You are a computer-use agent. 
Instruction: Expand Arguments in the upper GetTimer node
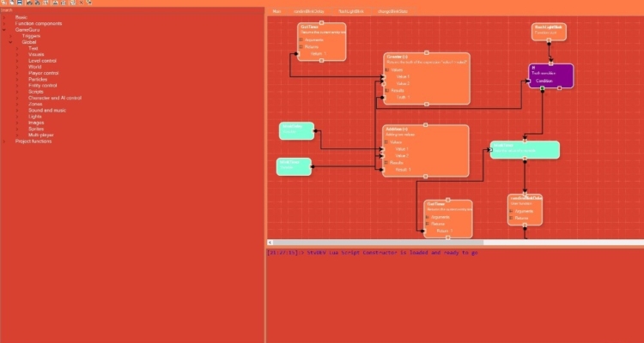[x=301, y=39]
